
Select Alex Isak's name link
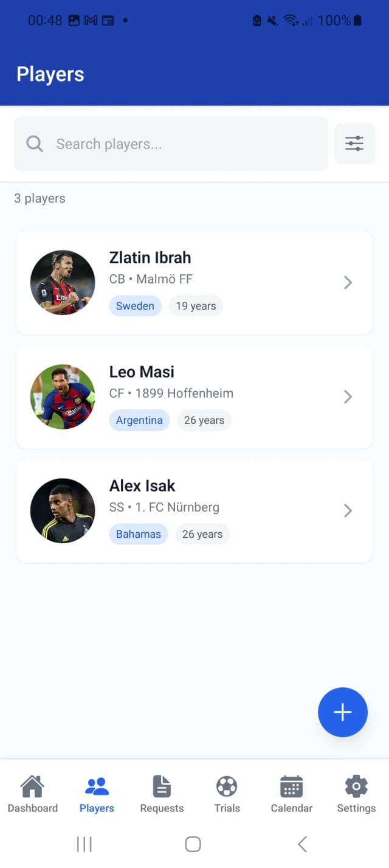[142, 485]
